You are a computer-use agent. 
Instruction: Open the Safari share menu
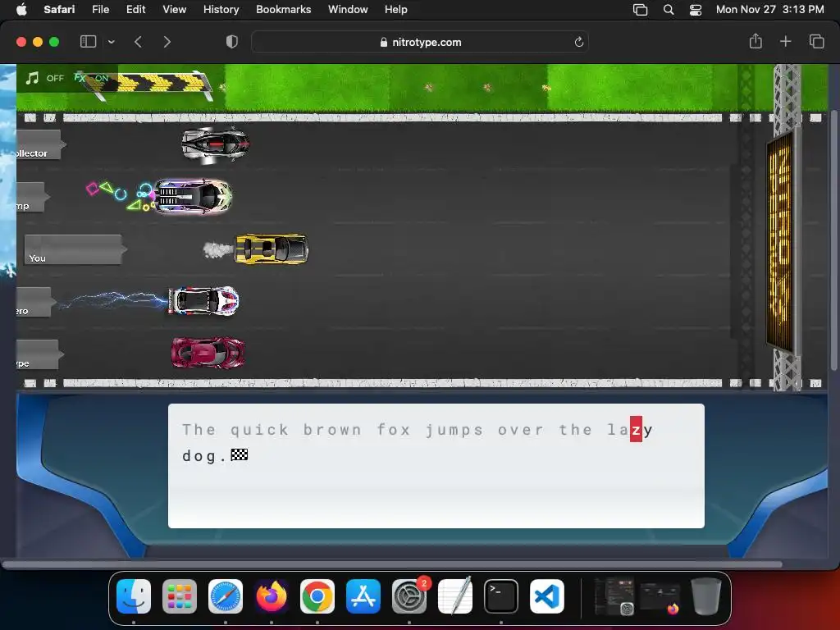tap(756, 41)
